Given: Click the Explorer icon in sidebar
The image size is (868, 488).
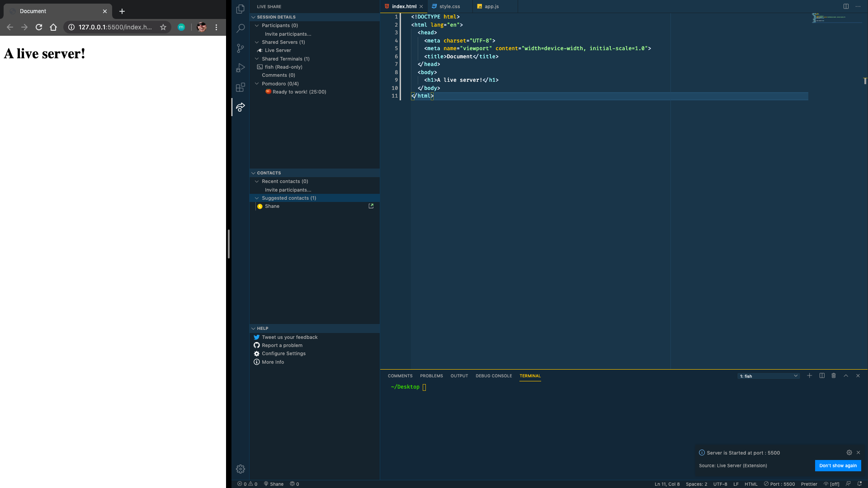Looking at the screenshot, I should [x=241, y=8].
